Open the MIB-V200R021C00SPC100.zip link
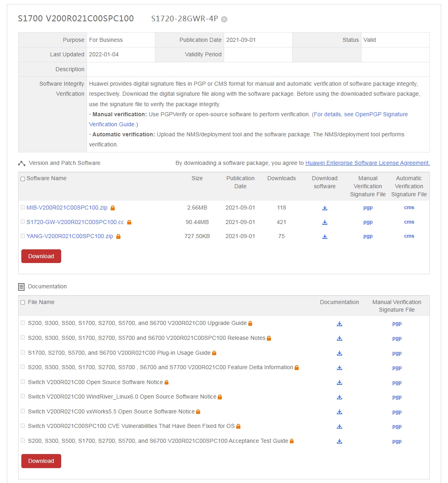 pos(67,208)
